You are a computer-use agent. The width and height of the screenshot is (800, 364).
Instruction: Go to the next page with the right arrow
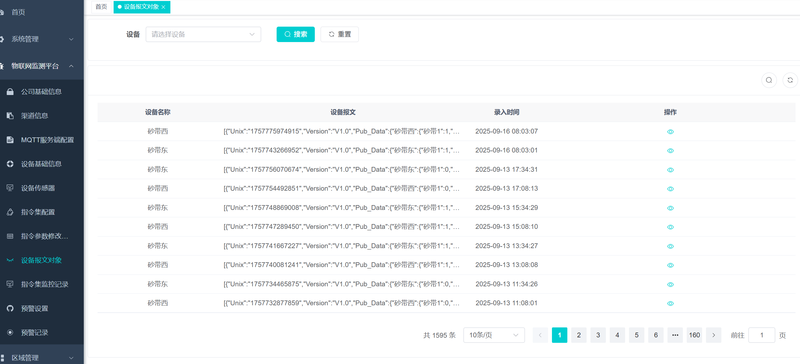[x=713, y=335]
